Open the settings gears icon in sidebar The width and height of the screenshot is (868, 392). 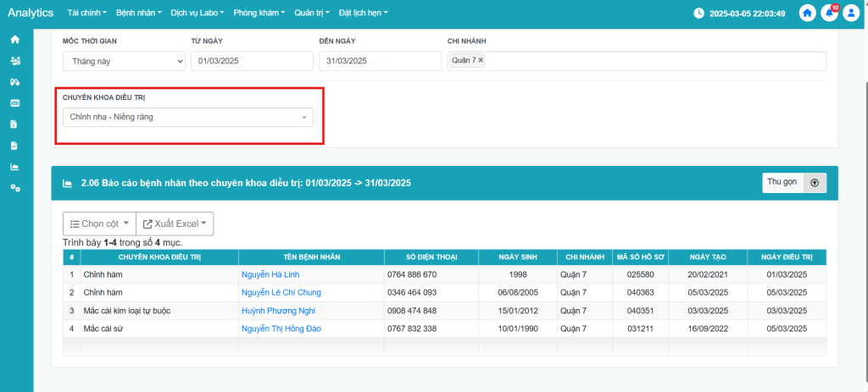click(14, 188)
